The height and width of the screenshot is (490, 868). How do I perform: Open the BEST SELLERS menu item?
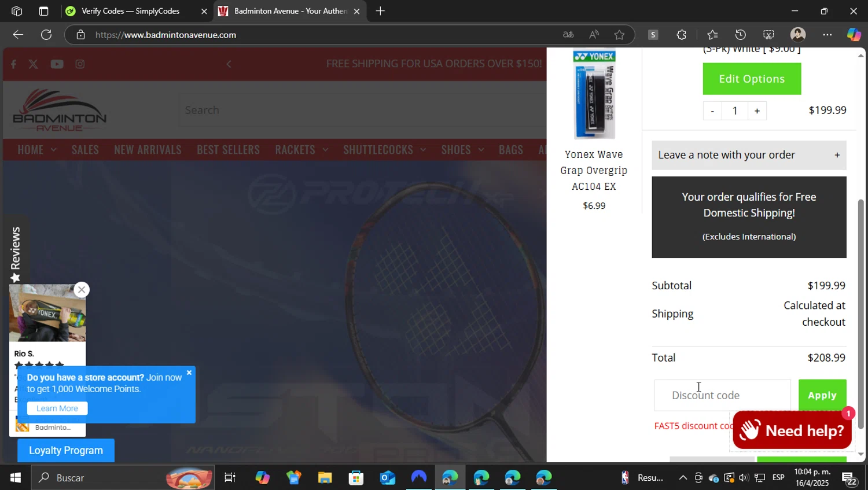(x=228, y=150)
